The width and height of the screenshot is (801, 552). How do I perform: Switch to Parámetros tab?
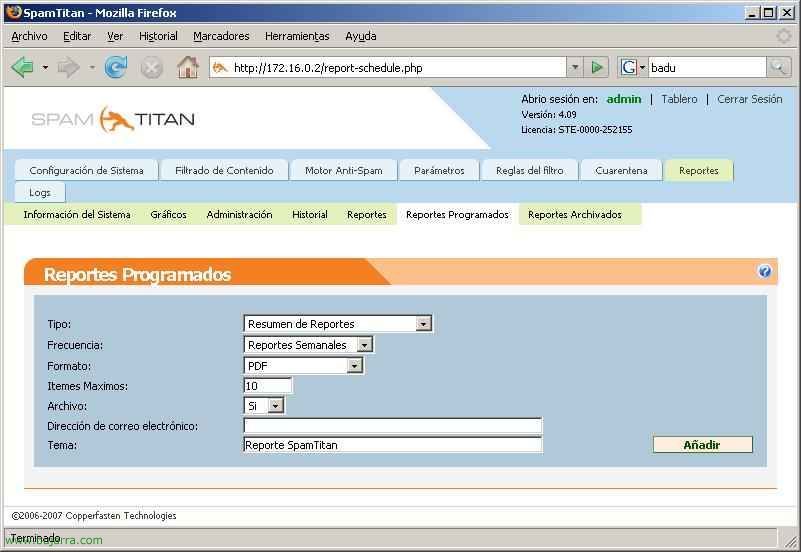(439, 171)
